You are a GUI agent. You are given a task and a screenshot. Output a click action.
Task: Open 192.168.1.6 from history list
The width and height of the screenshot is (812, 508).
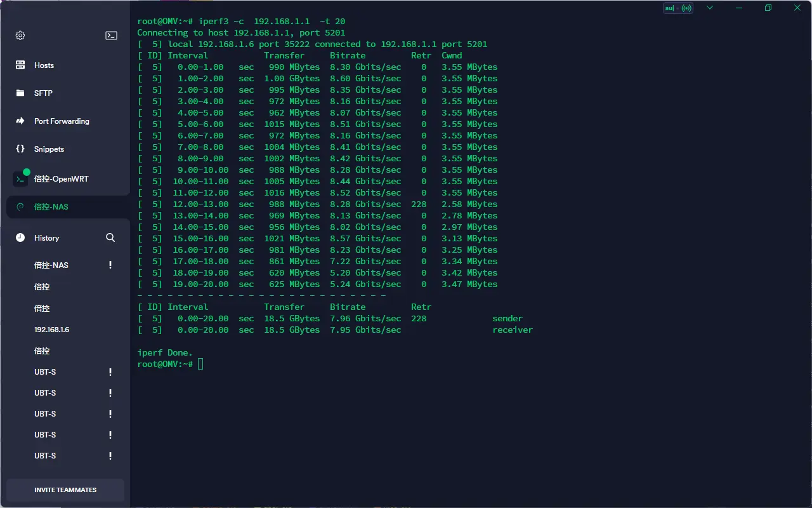51,330
